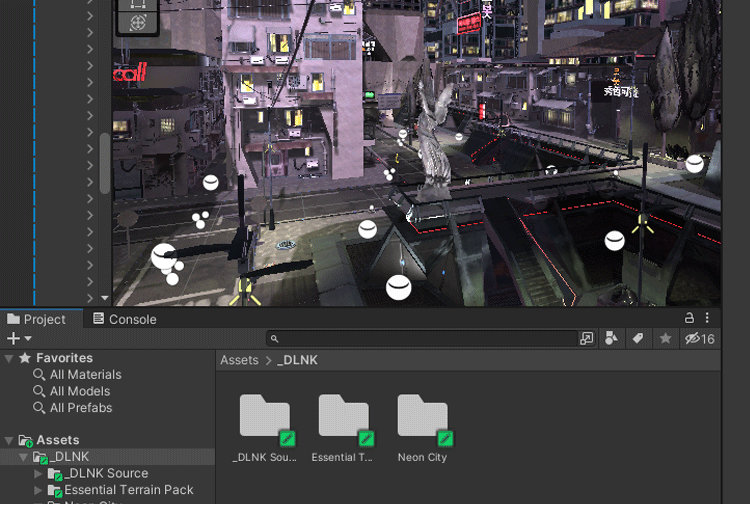Select All Materials saved search
The width and height of the screenshot is (750, 524).
pyautogui.click(x=85, y=375)
